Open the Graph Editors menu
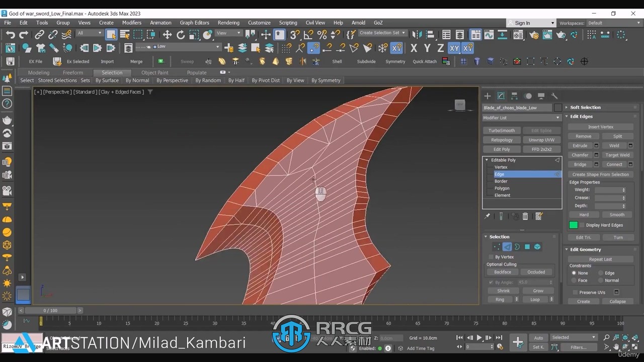Viewport: 644px width, 362px height. [x=194, y=23]
